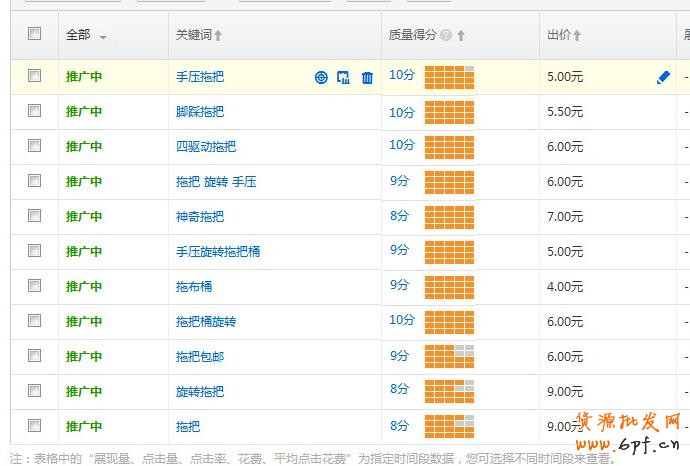The image size is (690, 466).
Task: Tick the checkbox for 拖把包邮 row
Action: (x=35, y=356)
